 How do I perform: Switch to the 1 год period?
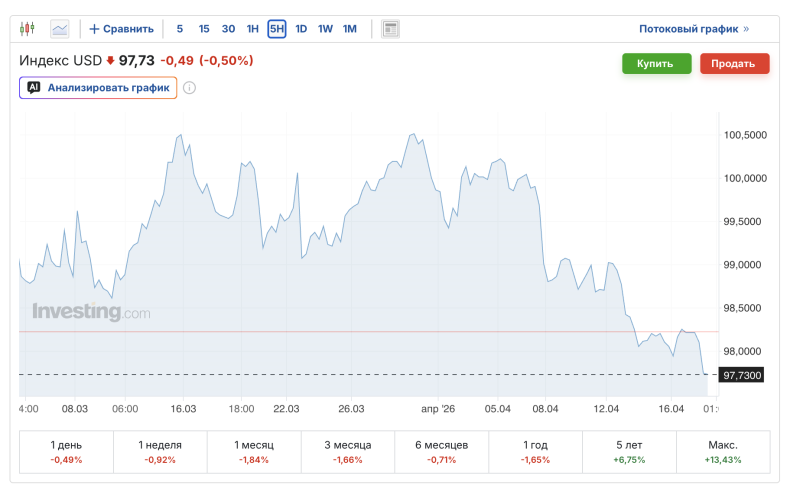point(535,451)
